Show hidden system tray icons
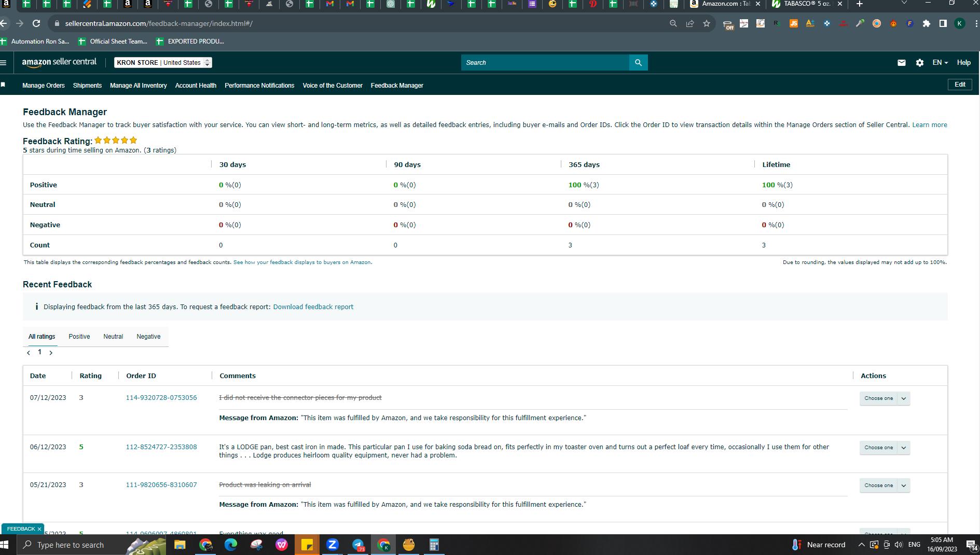The image size is (980, 555). 861,545
